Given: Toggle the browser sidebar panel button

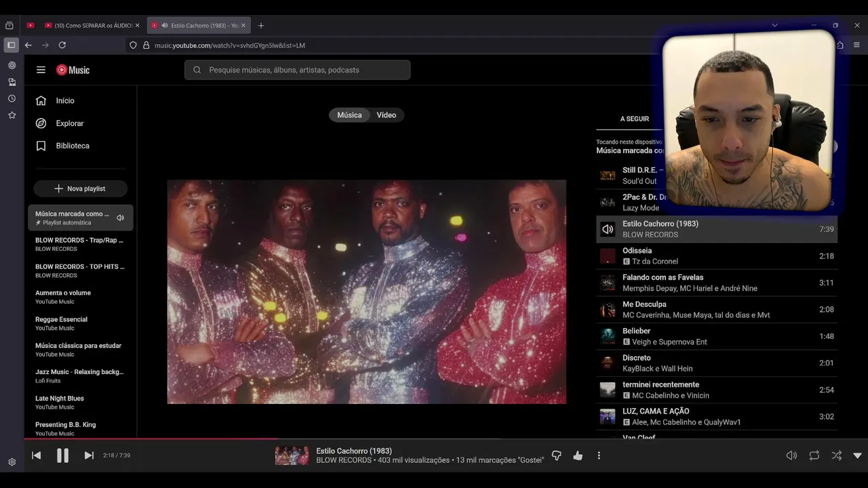Looking at the screenshot, I should pos(11,45).
